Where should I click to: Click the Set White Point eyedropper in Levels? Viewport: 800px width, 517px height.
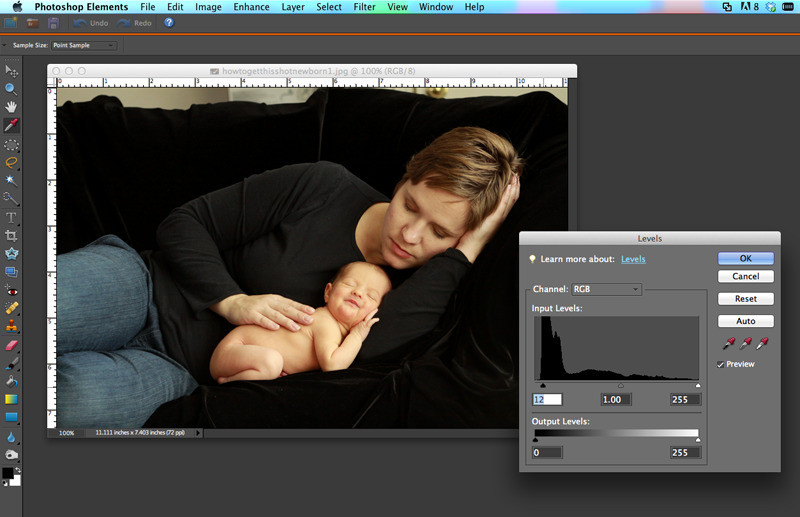click(x=762, y=343)
